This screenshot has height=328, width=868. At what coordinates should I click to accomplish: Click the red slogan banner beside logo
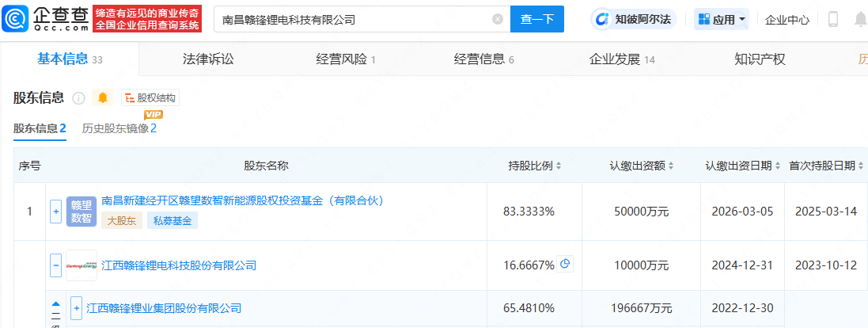pyautogui.click(x=146, y=19)
